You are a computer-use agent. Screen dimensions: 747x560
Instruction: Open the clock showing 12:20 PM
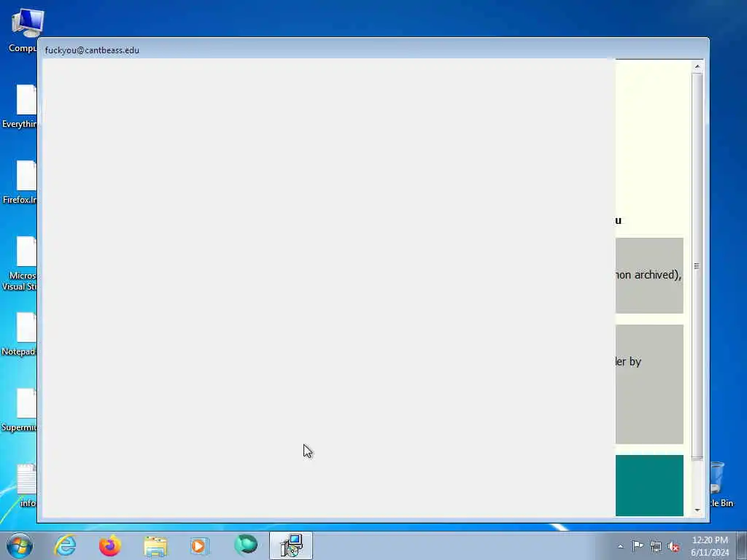[x=710, y=545]
